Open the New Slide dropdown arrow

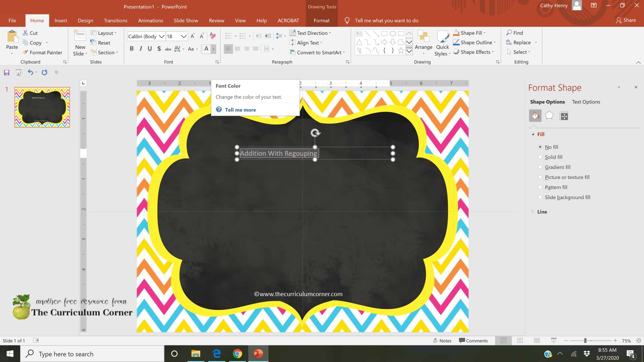pos(86,54)
